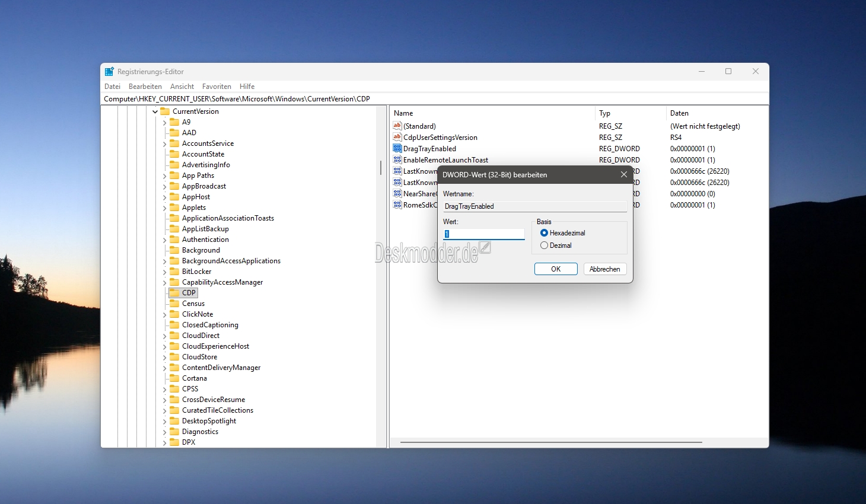This screenshot has height=504, width=866.
Task: Click the DragTrayEnabled DWORD value icon
Action: tap(397, 148)
